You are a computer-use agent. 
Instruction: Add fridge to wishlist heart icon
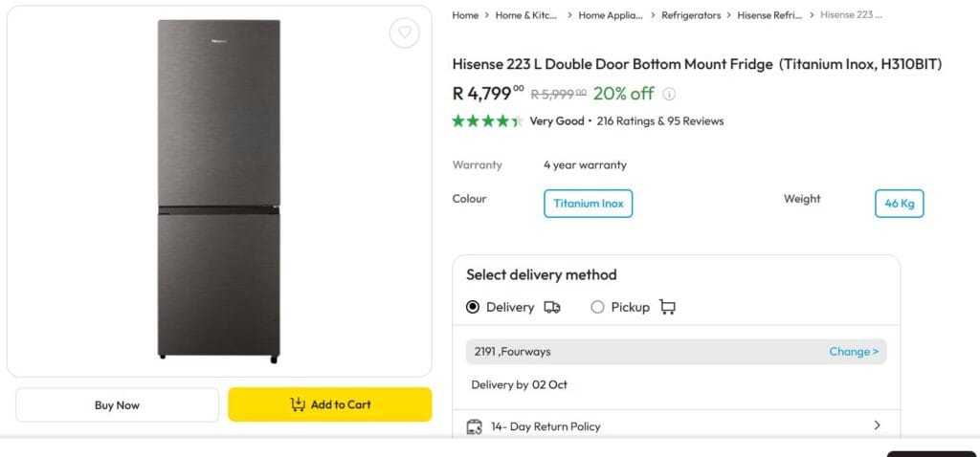405,33
